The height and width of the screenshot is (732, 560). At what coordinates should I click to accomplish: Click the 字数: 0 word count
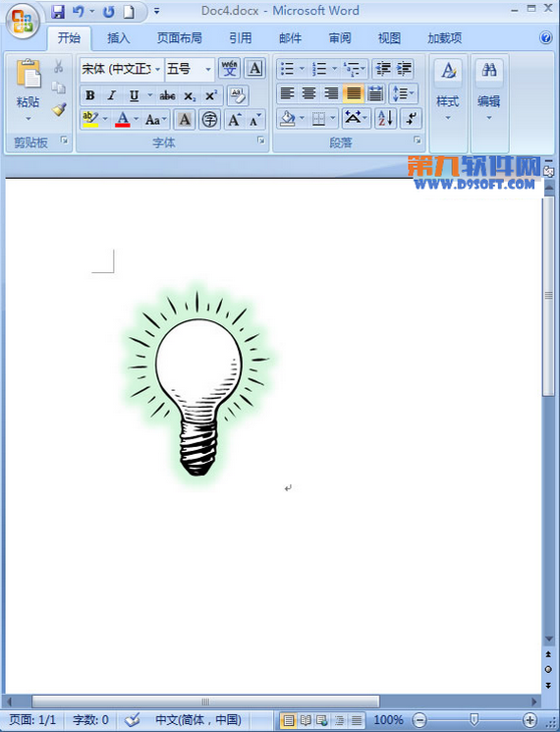90,720
